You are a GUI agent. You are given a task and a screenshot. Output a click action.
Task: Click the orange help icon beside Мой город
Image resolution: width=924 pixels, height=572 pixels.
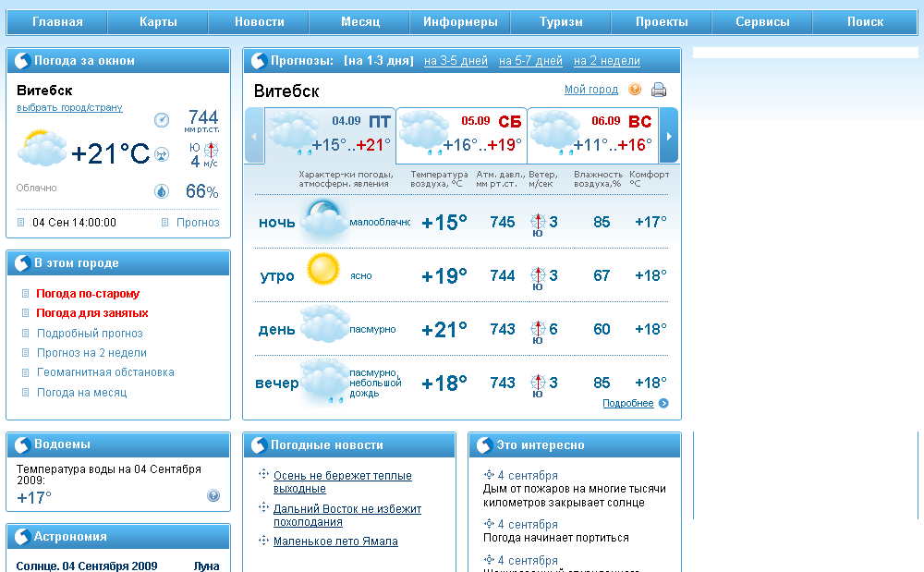(635, 88)
